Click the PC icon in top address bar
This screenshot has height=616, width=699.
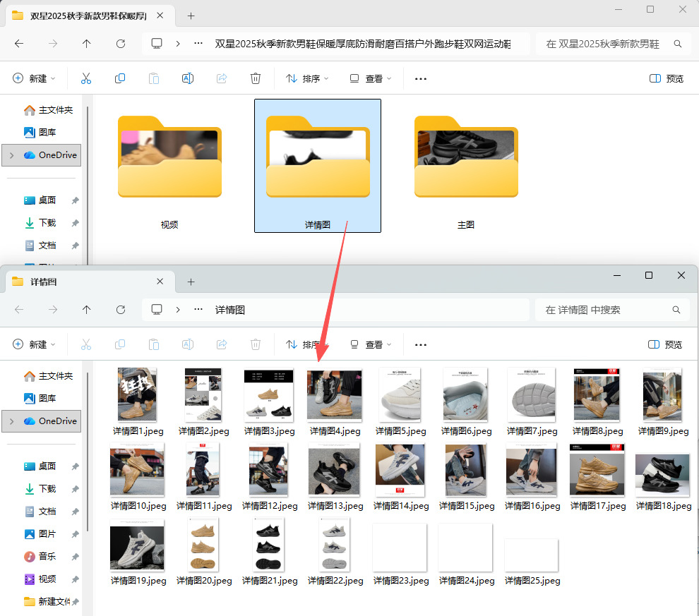[x=157, y=44]
